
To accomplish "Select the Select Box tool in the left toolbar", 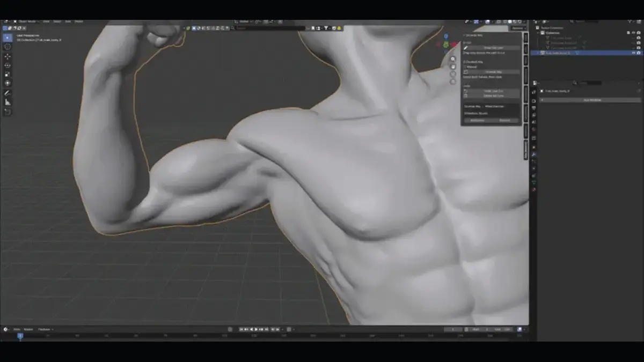I will 8,38.
